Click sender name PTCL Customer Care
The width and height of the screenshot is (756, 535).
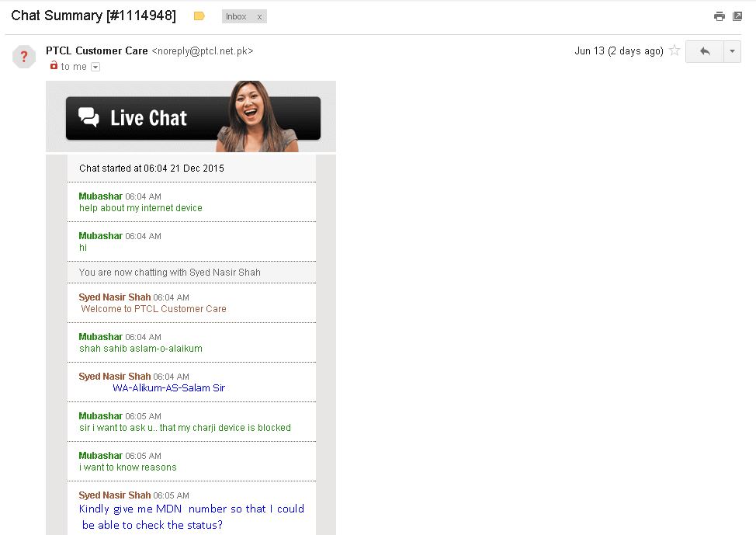click(97, 50)
